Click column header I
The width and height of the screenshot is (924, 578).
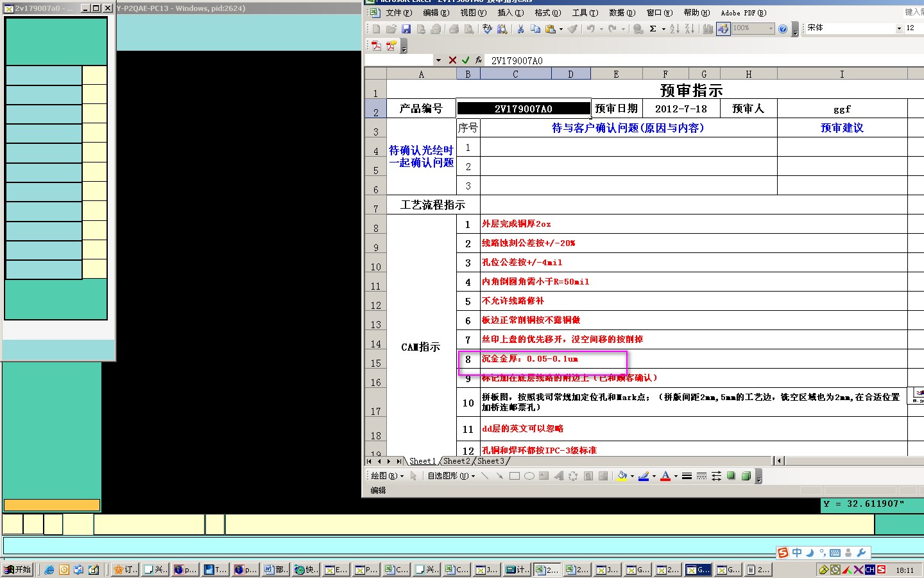pos(842,74)
